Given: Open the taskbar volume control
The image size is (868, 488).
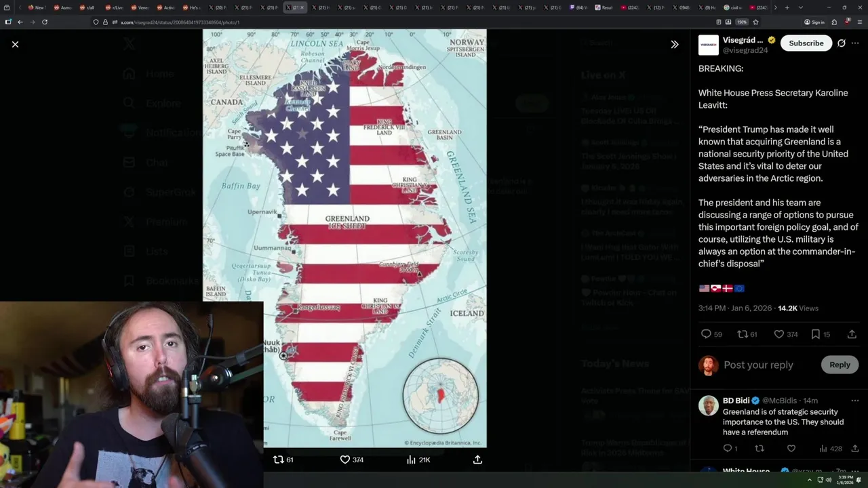Looking at the screenshot, I should point(828,480).
